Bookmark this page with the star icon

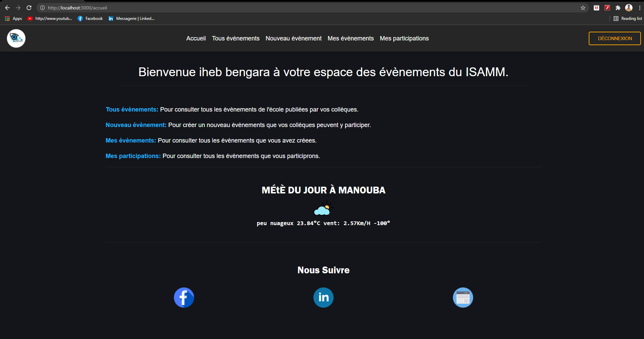[583, 7]
